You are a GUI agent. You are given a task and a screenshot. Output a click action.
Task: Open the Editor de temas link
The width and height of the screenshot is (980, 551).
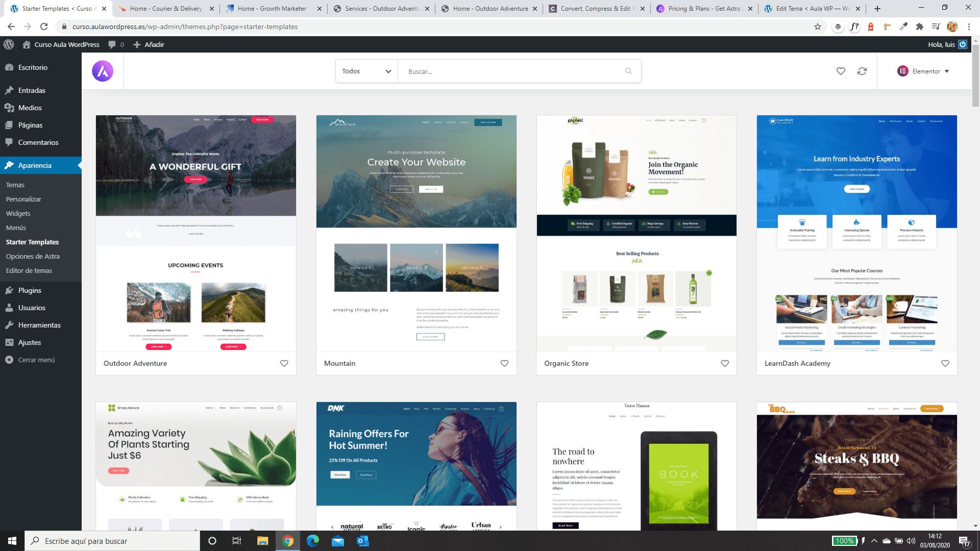pos(29,270)
